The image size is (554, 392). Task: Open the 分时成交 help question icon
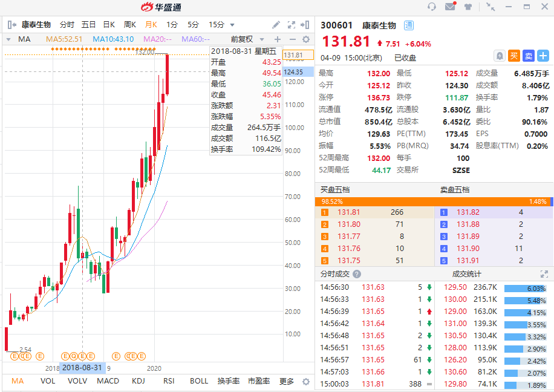(357, 274)
